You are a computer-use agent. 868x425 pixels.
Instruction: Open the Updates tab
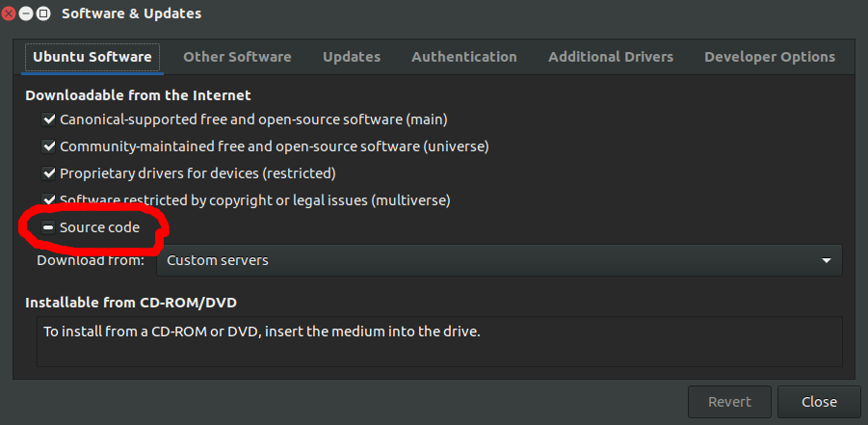coord(352,57)
